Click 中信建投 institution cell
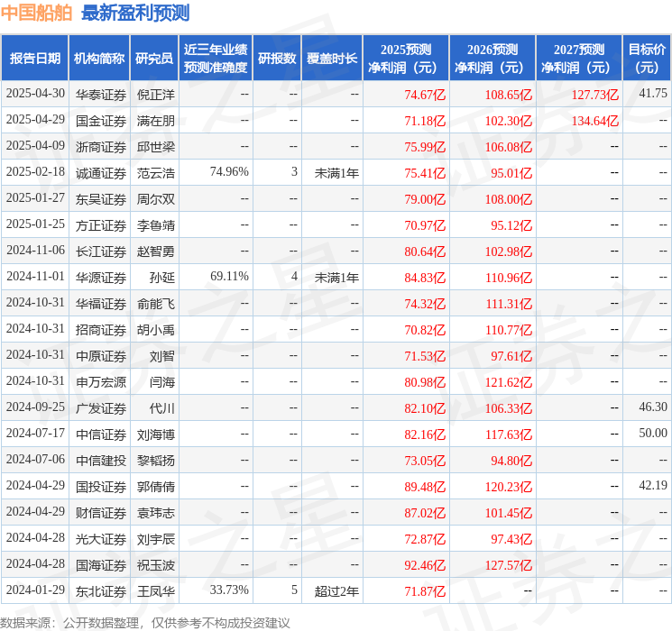Viewport: 672px width, 631px height. [101, 461]
